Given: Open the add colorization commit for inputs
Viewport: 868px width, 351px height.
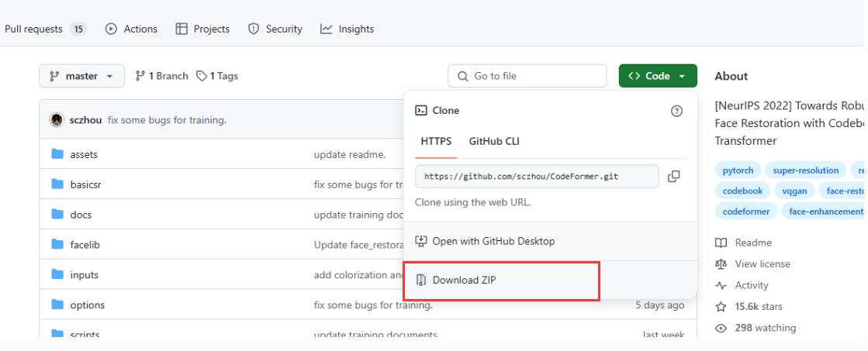Looking at the screenshot, I should [358, 275].
